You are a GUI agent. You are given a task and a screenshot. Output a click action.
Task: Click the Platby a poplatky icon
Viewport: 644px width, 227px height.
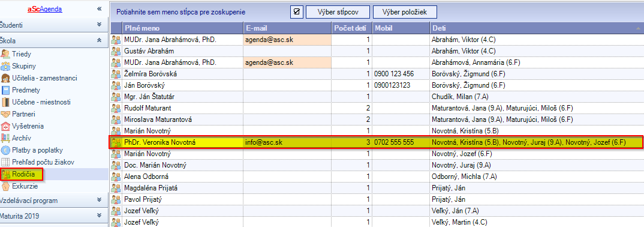click(6, 150)
